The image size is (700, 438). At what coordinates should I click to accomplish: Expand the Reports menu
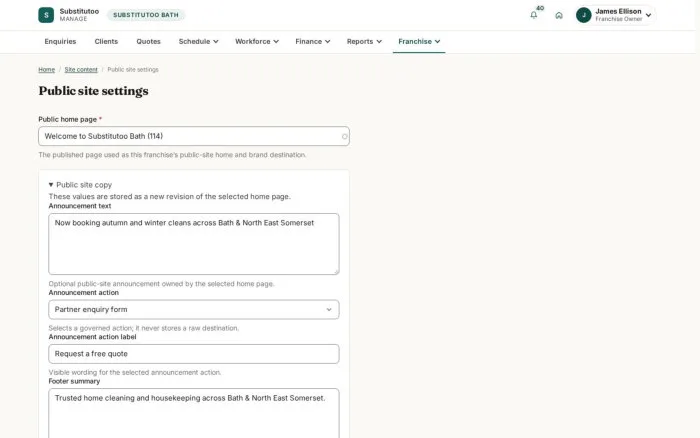pyautogui.click(x=364, y=42)
